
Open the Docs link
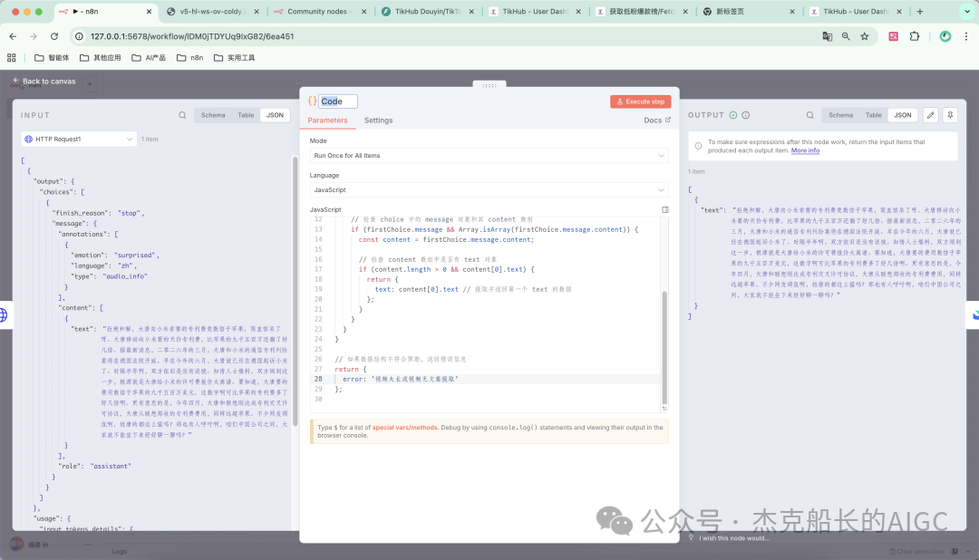(x=657, y=121)
